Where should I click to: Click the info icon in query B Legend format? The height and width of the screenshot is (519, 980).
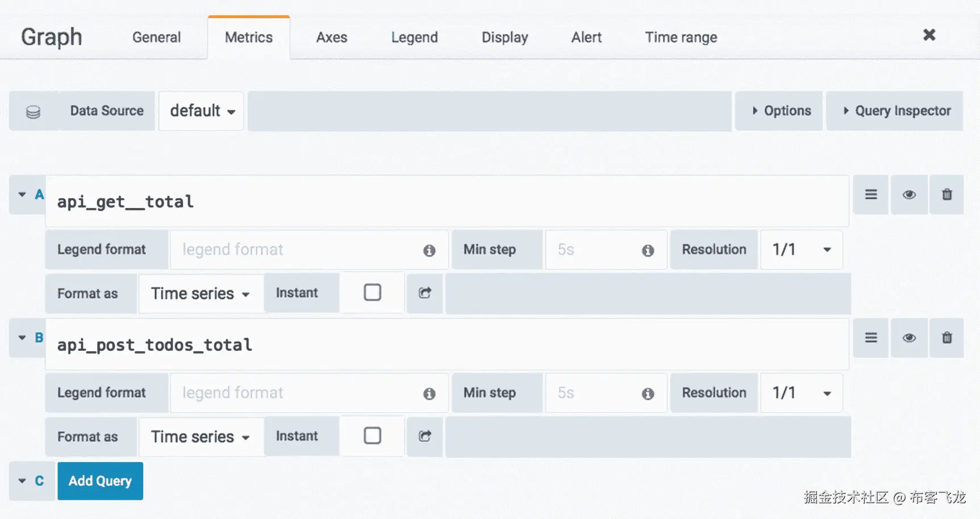[429, 393]
